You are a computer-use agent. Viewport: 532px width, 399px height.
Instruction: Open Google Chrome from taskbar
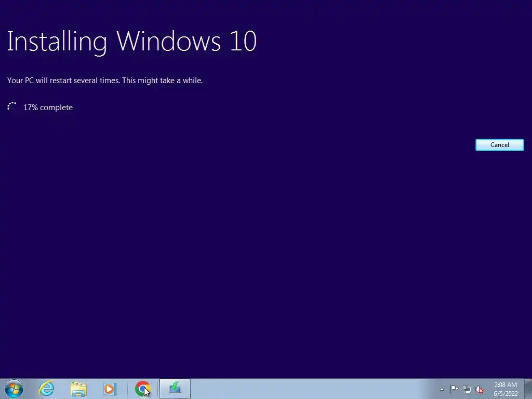[x=142, y=389]
